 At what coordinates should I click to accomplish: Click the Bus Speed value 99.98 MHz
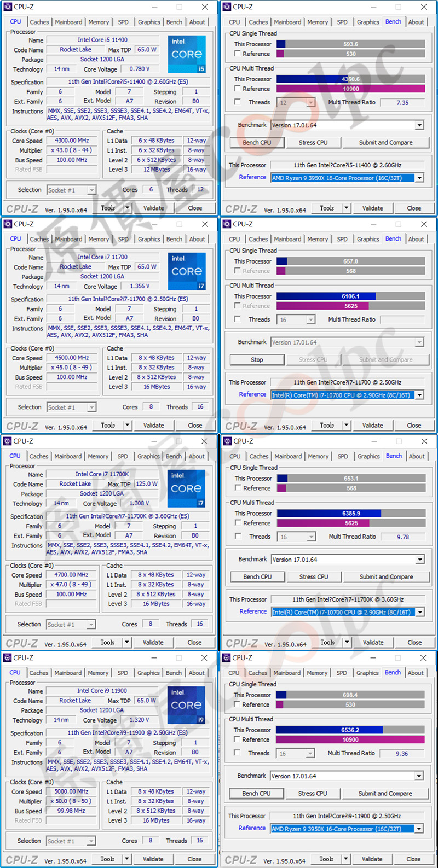pyautogui.click(x=71, y=811)
